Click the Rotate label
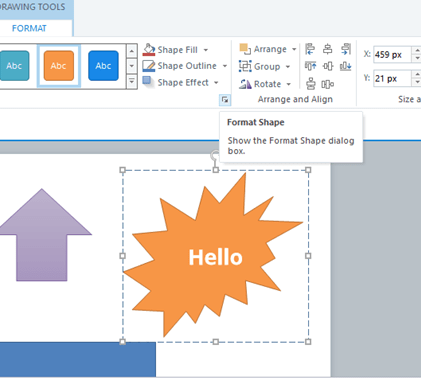421x388 pixels. pyautogui.click(x=267, y=84)
